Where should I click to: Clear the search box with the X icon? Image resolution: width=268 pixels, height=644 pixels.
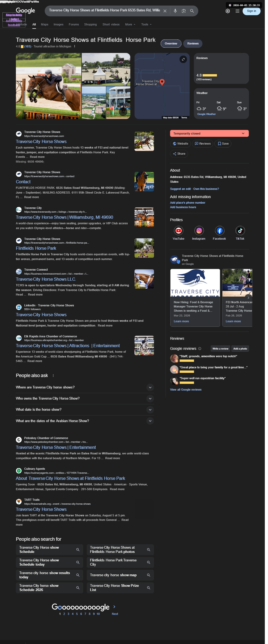(x=165, y=11)
